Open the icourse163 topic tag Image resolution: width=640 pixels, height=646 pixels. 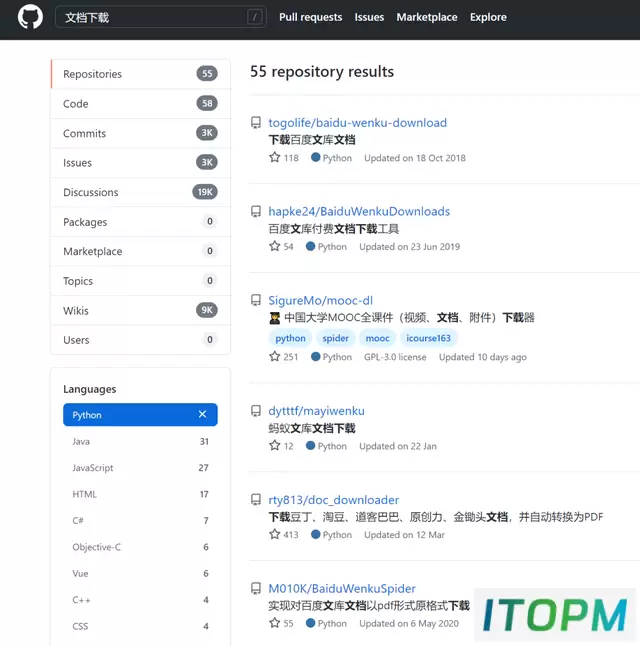click(429, 338)
